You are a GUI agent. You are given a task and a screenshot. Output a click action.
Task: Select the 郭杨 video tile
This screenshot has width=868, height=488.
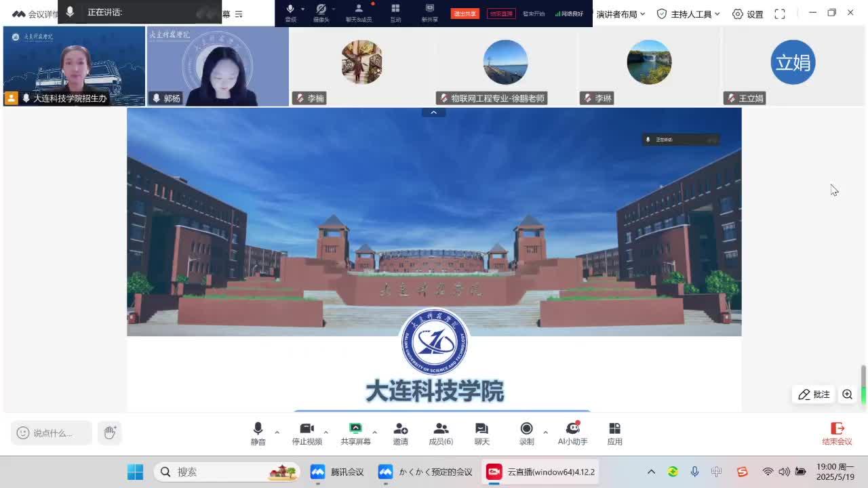218,66
